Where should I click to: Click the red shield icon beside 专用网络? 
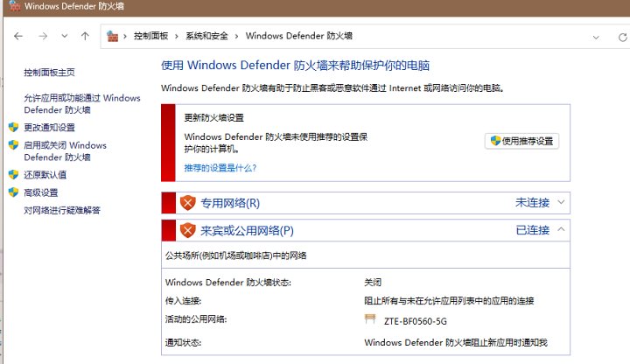pyautogui.click(x=187, y=203)
